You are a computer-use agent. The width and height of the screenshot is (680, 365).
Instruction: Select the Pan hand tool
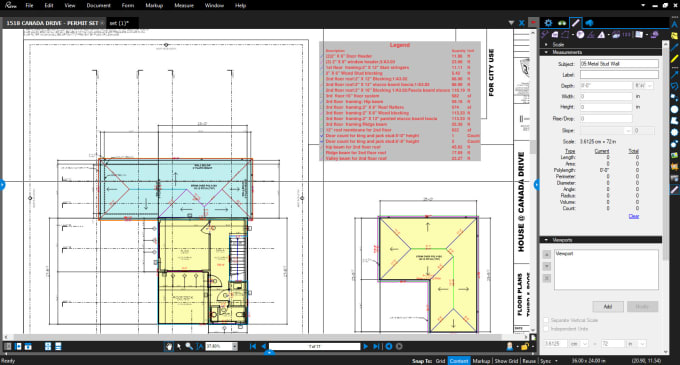point(168,346)
